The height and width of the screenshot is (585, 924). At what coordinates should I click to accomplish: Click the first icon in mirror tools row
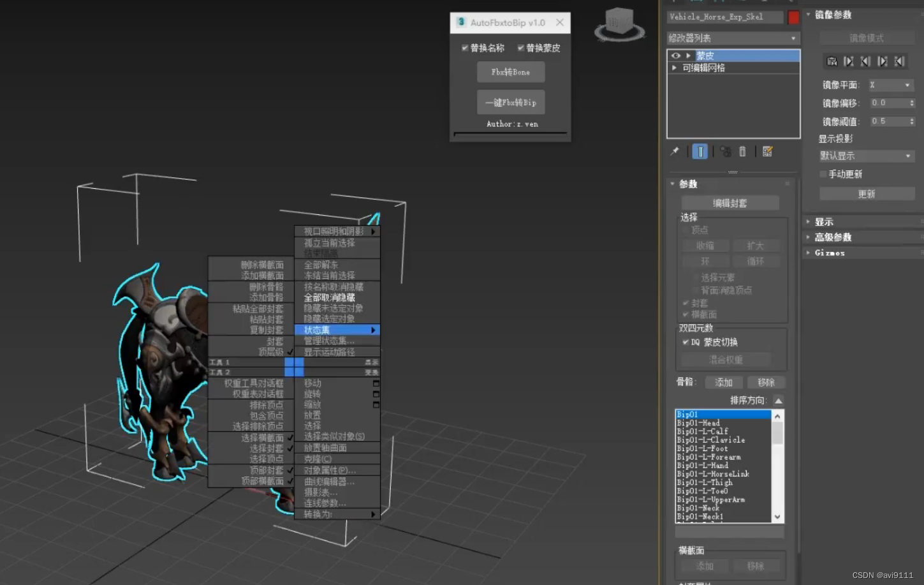[832, 61]
